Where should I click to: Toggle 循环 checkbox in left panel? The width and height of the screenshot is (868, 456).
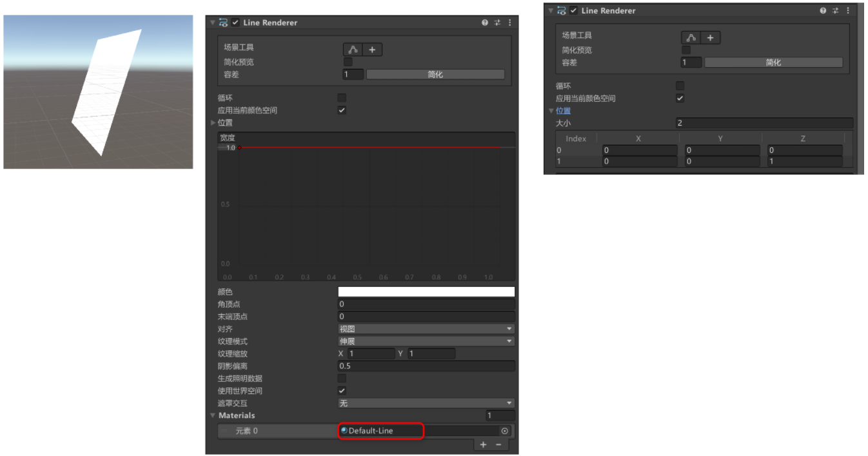coord(342,98)
